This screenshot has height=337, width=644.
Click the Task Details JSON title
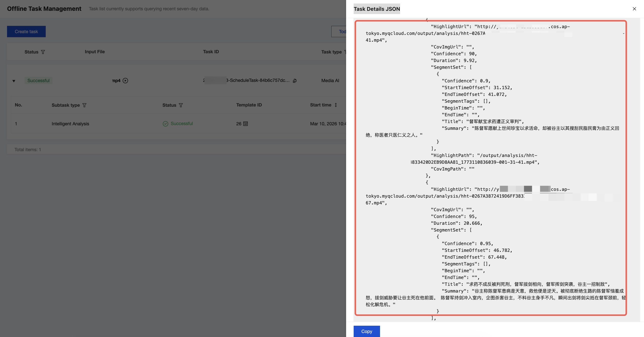pos(377,9)
